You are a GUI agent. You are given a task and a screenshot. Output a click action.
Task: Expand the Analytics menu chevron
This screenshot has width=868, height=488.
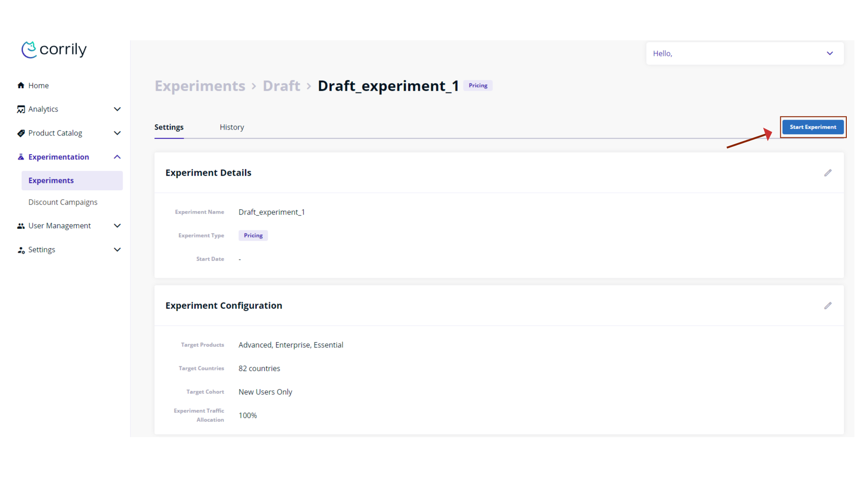click(117, 109)
